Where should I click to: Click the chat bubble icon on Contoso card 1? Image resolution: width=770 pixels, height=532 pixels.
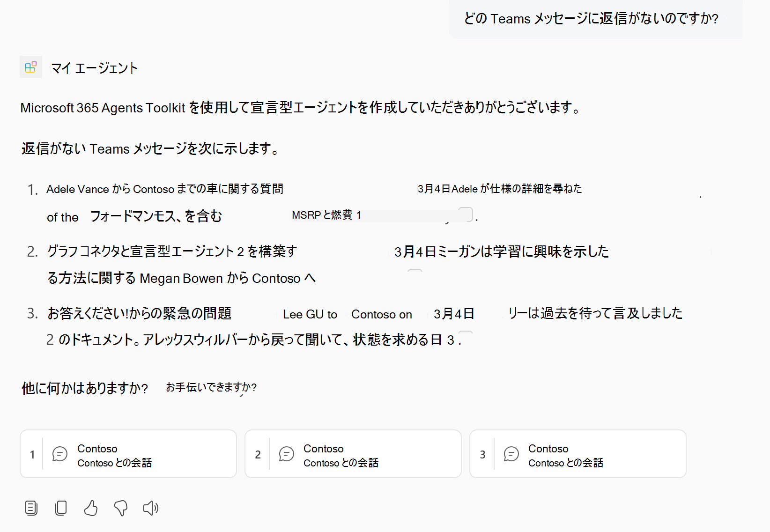pyautogui.click(x=59, y=454)
